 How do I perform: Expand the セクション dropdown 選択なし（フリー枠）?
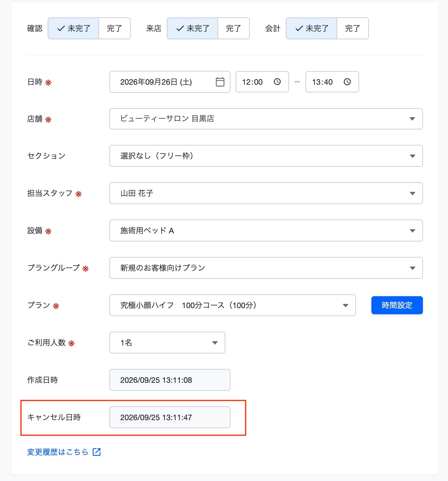pyautogui.click(x=266, y=156)
